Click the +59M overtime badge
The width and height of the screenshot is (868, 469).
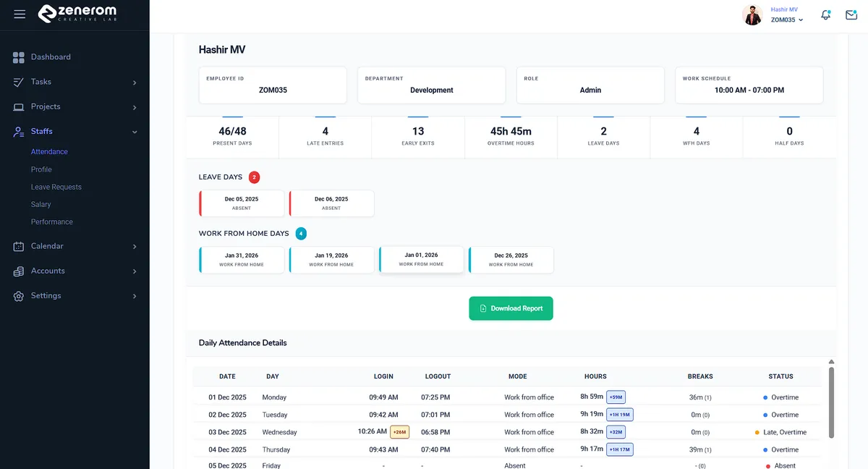(x=616, y=397)
